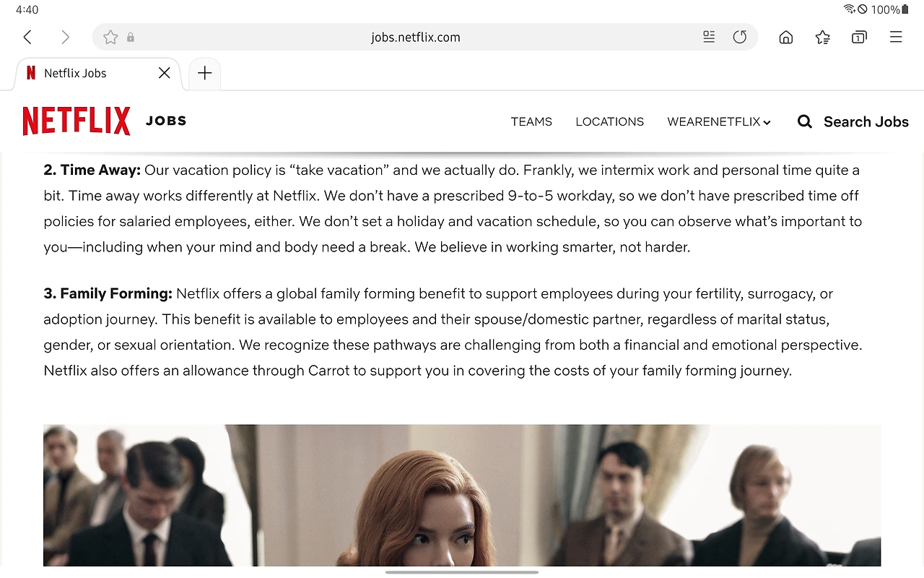
Task: Tap the 4:40 clock in the status bar
Action: point(27,9)
